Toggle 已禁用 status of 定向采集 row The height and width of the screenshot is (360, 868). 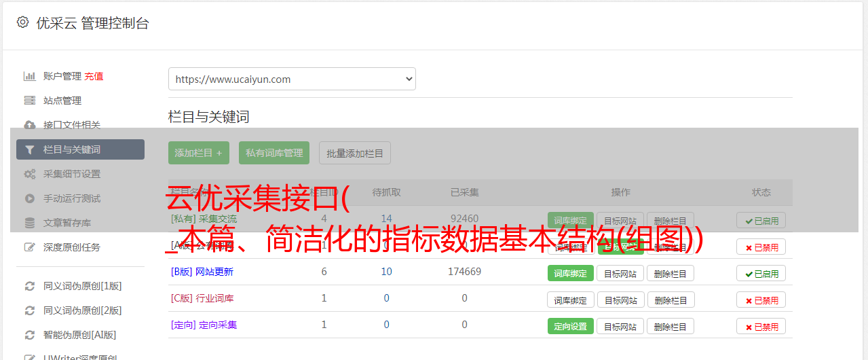click(x=761, y=326)
